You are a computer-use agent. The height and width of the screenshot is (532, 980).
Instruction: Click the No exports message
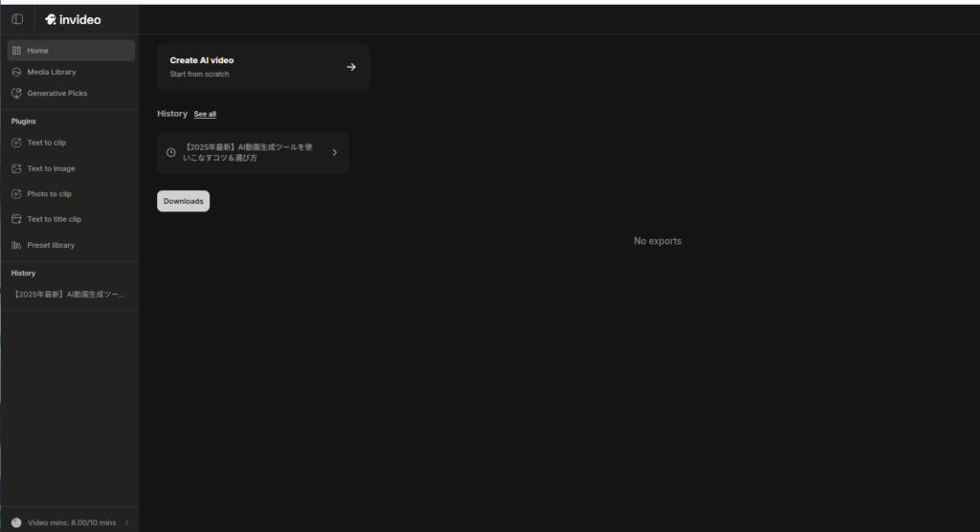(657, 241)
